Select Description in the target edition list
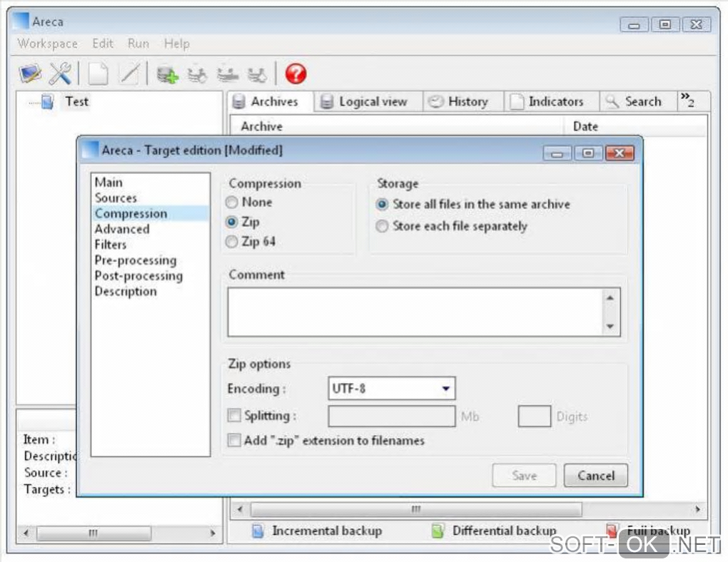Image resolution: width=728 pixels, height=562 pixels. pyautogui.click(x=151, y=292)
